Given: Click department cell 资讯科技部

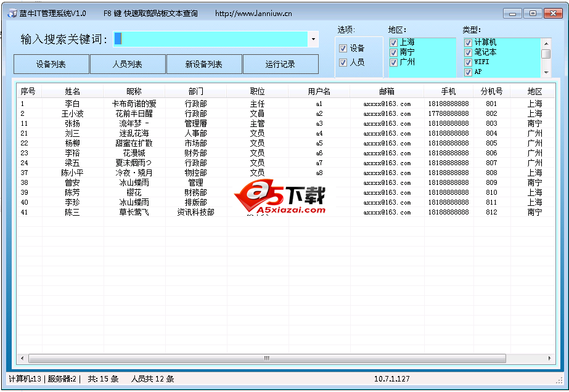Looking at the screenshot, I should click(195, 212).
